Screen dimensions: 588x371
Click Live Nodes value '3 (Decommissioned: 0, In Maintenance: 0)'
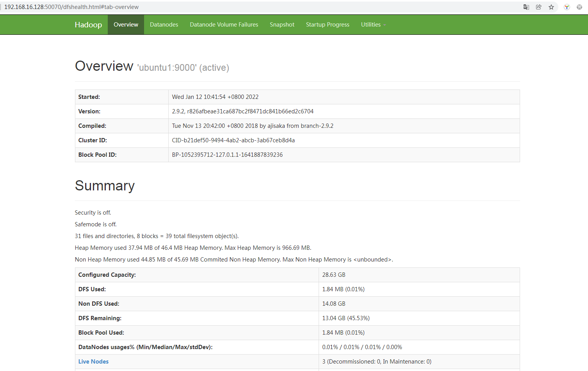377,362
